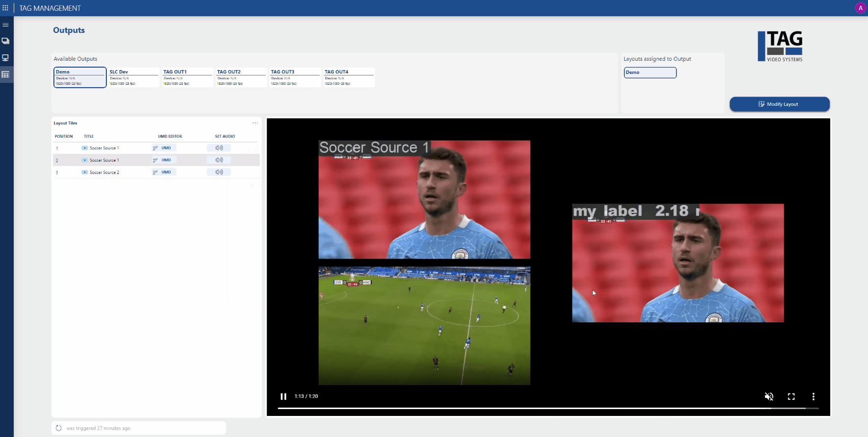Click the TITLE column header
868x437 pixels.
coord(89,137)
